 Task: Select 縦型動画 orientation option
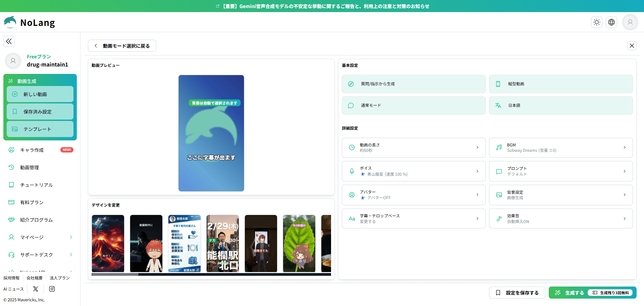pos(560,84)
